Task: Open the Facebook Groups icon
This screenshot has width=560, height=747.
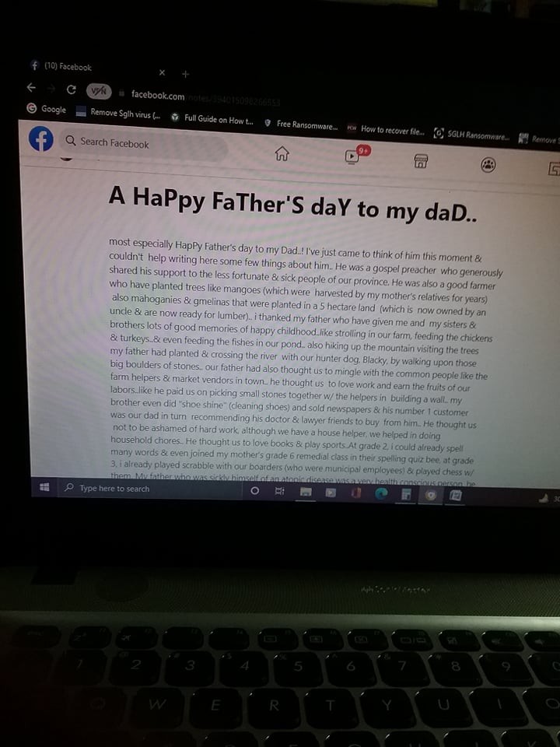Action: click(x=488, y=165)
